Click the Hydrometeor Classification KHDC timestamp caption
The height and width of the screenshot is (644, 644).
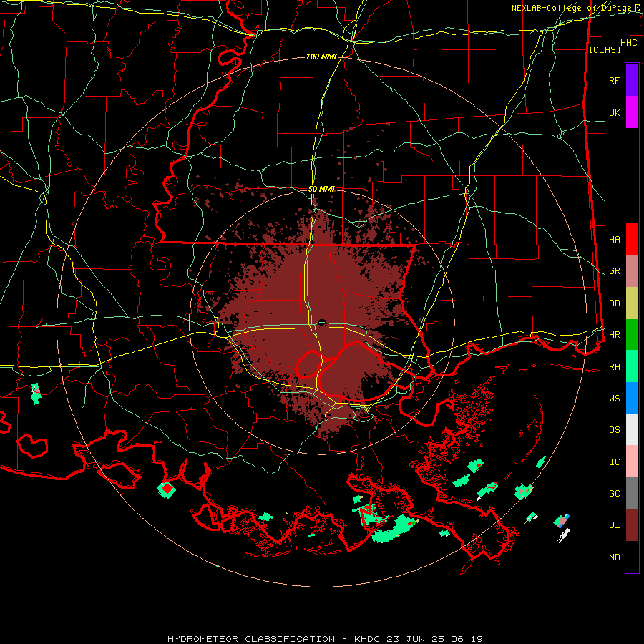325,639
